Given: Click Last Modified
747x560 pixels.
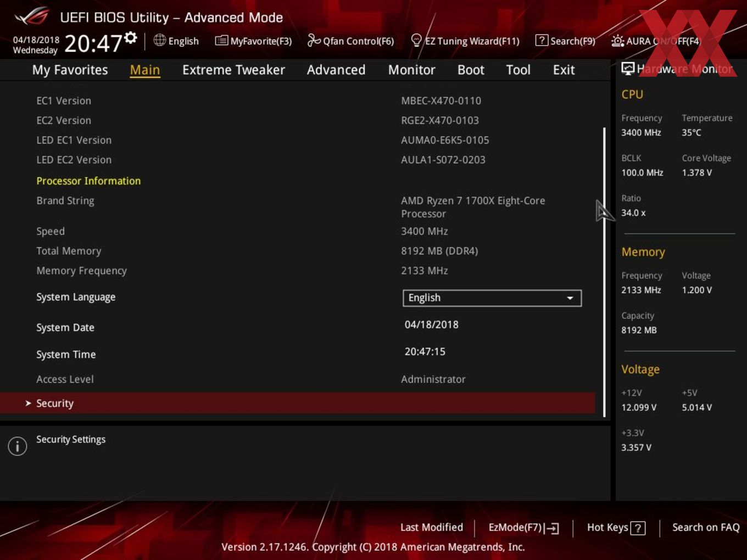Looking at the screenshot, I should 432,527.
